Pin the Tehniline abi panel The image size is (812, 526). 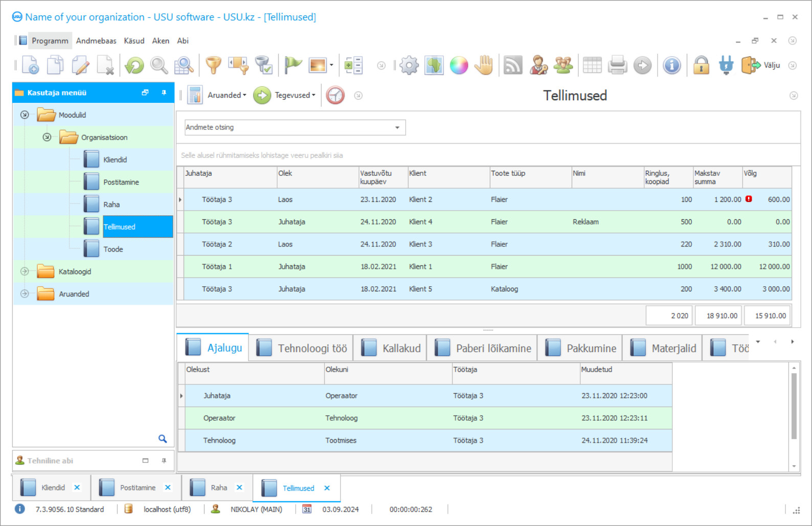coord(164,461)
